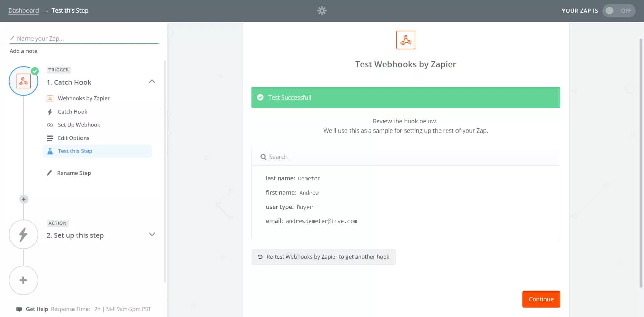Click the lines icon beside Edit Options

(x=50, y=138)
